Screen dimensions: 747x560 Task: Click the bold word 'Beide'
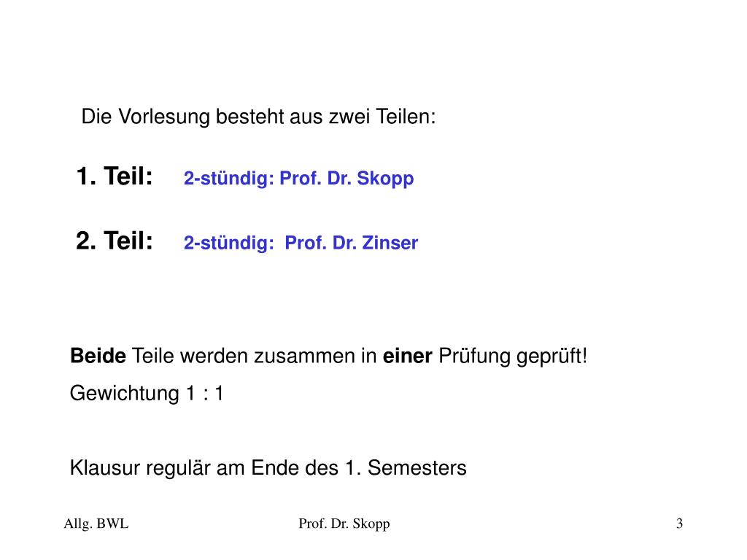(x=98, y=356)
